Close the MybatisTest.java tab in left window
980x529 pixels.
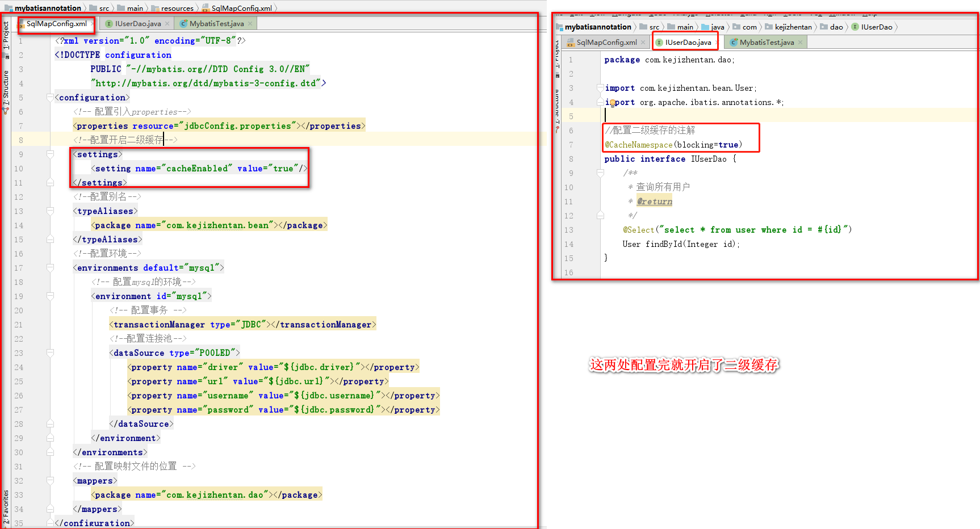pos(250,24)
